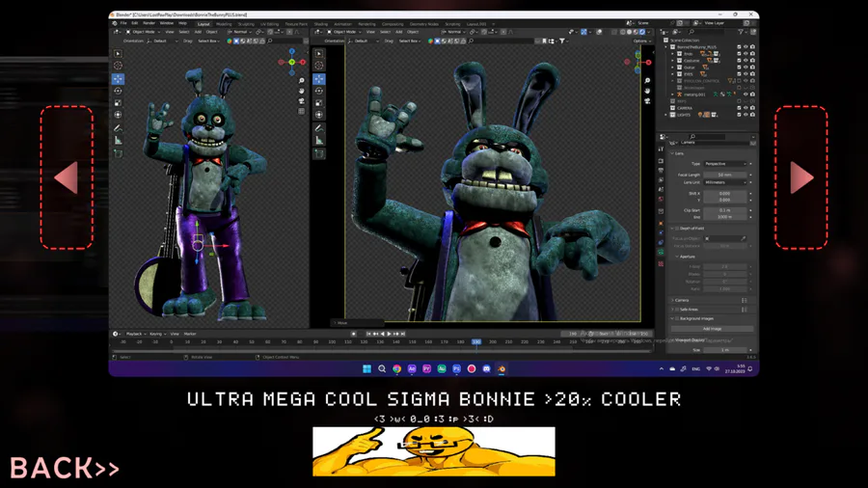Expand the LIGHTS collection
This screenshot has height=488, width=868.
coord(666,115)
